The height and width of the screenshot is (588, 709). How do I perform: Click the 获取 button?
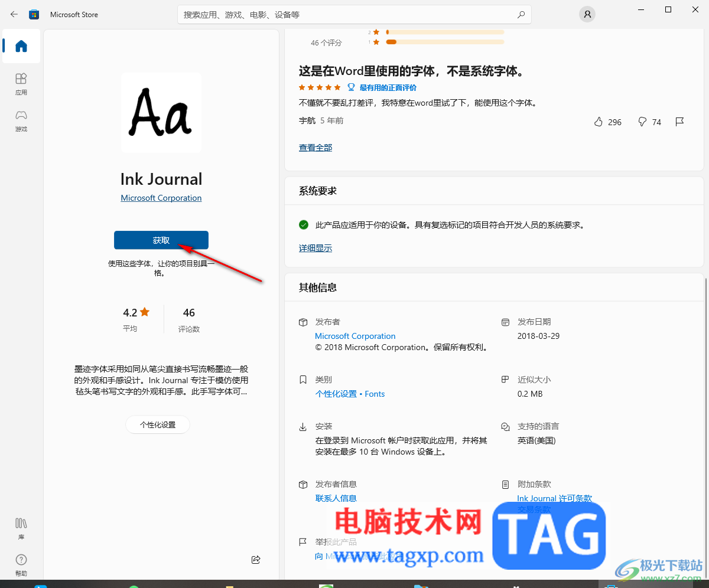pos(161,240)
